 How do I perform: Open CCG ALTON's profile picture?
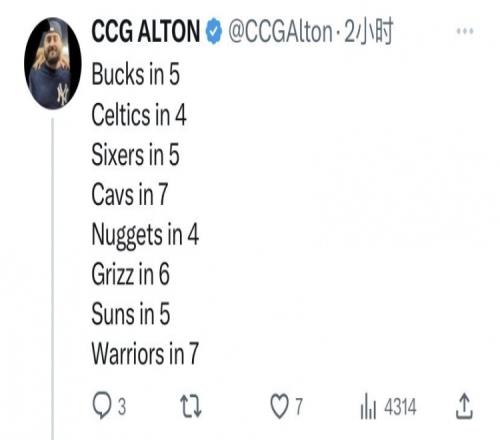tap(53, 63)
